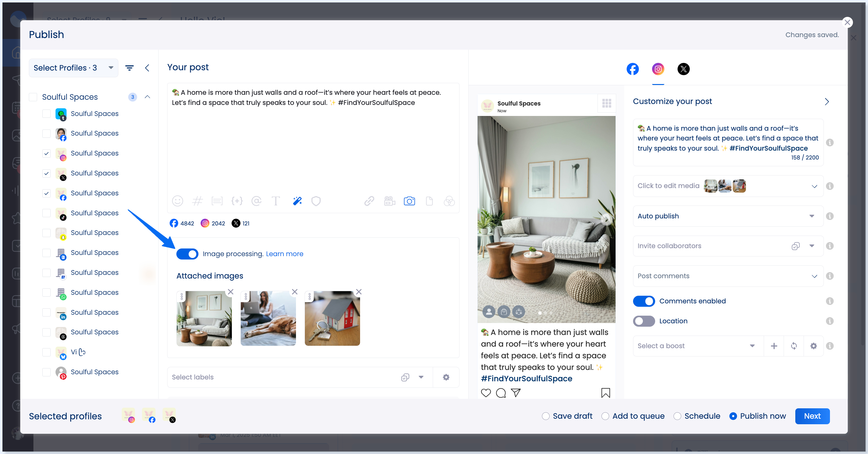Insert a variable with the braces icon
The height and width of the screenshot is (454, 868).
[237, 201]
